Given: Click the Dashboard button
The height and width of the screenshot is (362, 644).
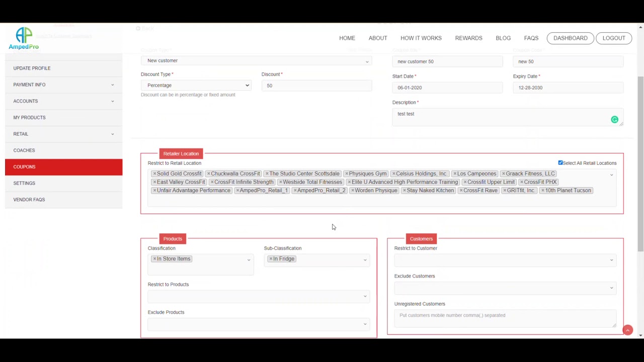Looking at the screenshot, I should coord(571,38).
